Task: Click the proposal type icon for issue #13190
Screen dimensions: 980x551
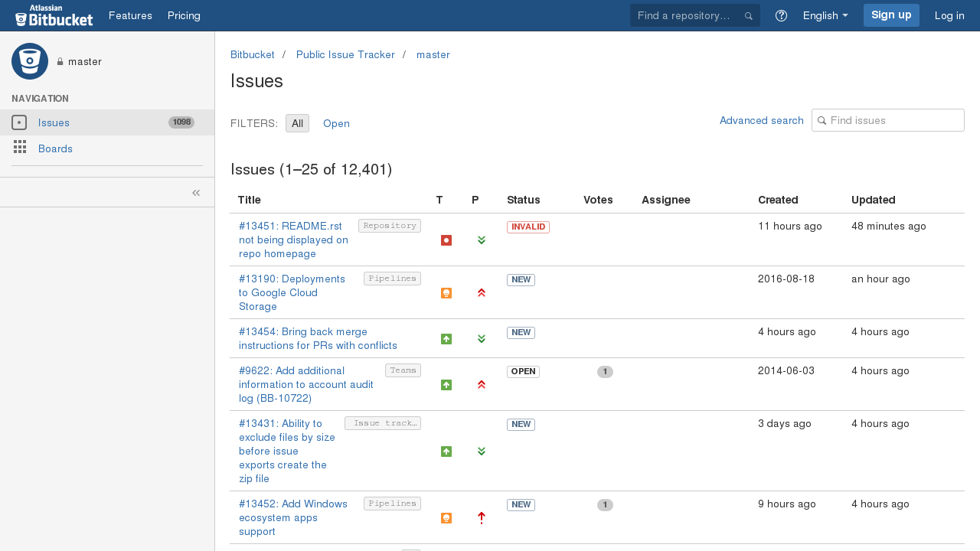Action: [x=446, y=293]
